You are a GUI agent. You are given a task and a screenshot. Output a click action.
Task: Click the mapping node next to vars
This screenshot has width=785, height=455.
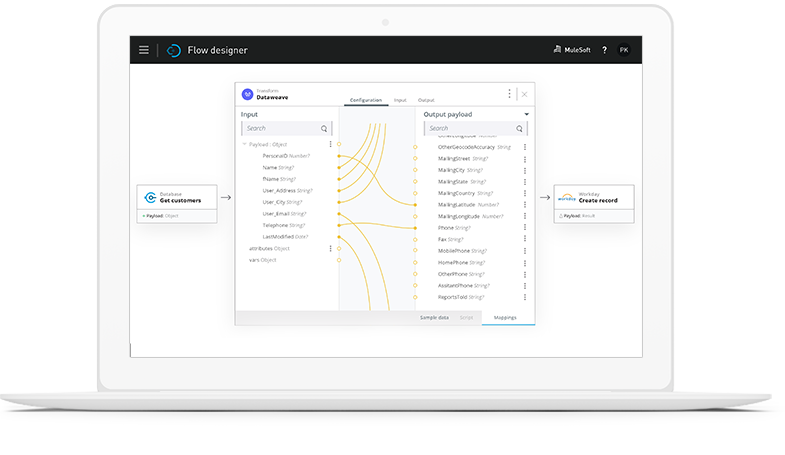point(340,260)
